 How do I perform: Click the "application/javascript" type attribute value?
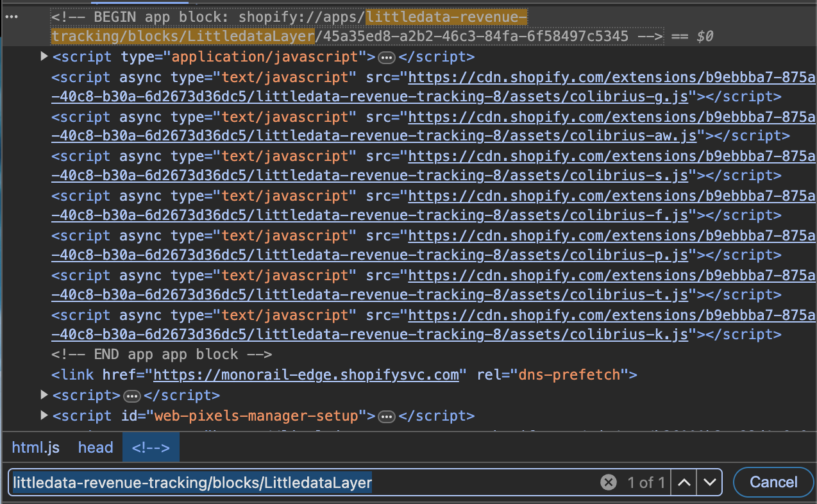coord(264,57)
